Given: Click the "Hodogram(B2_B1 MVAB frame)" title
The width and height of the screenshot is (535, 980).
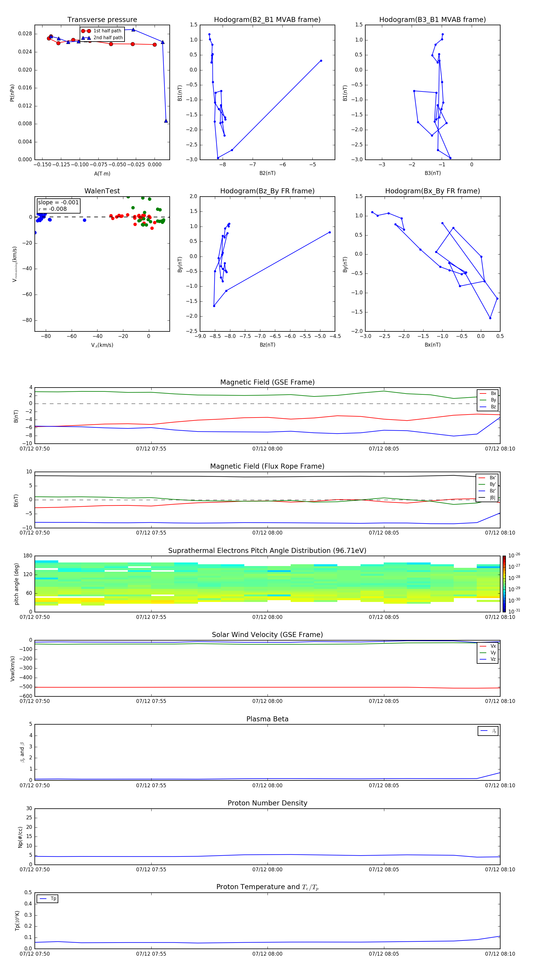Looking at the screenshot, I should (267, 20).
